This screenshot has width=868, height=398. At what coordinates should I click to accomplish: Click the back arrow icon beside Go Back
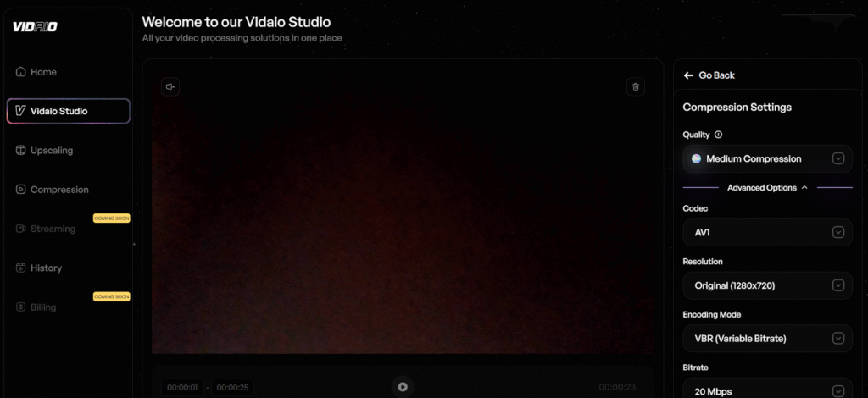(689, 75)
